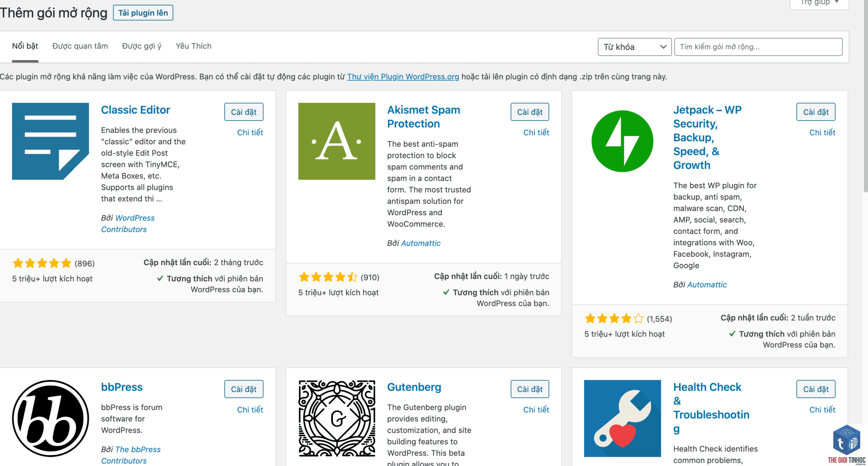The image size is (868, 466).
Task: Open Chi tiết for Akismet
Action: click(536, 133)
